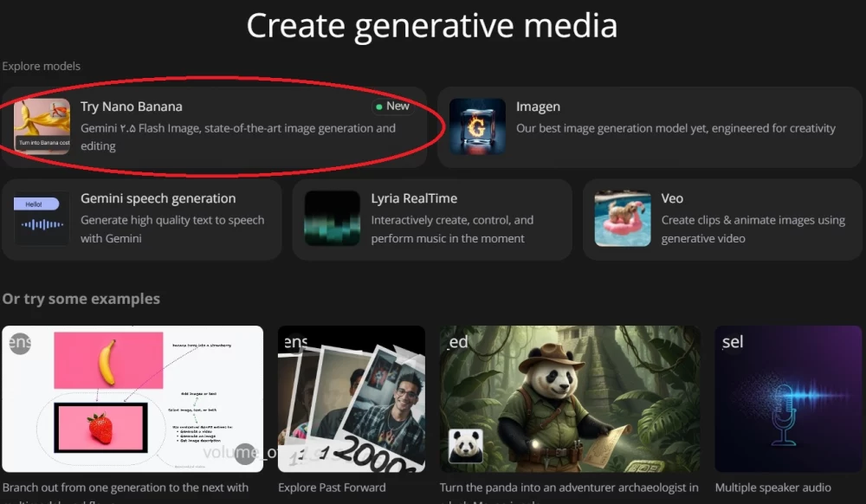Select the Lyria RealTime title
This screenshot has height=504, width=866.
414,198
